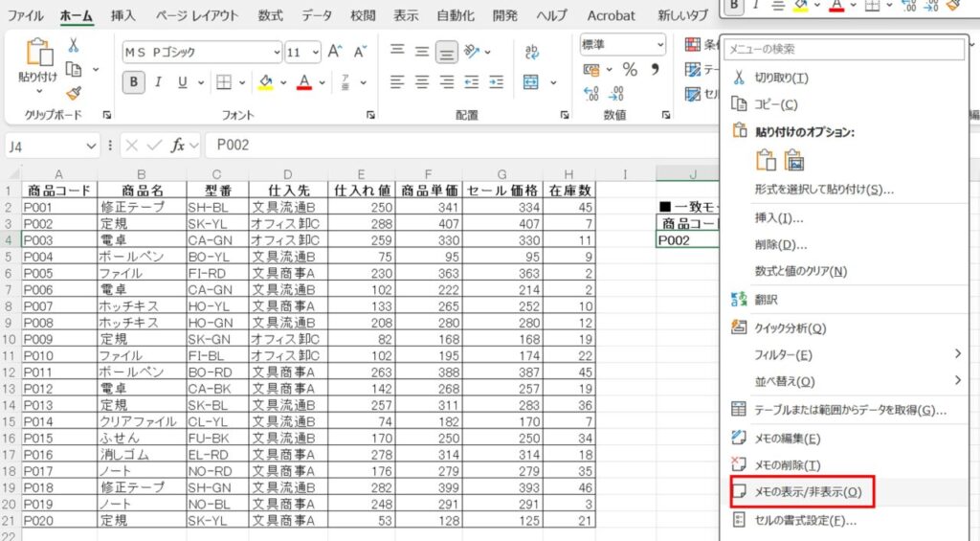Click the Cut scissors icon in ribbon
Viewport: 980px width, 541px height.
click(74, 45)
